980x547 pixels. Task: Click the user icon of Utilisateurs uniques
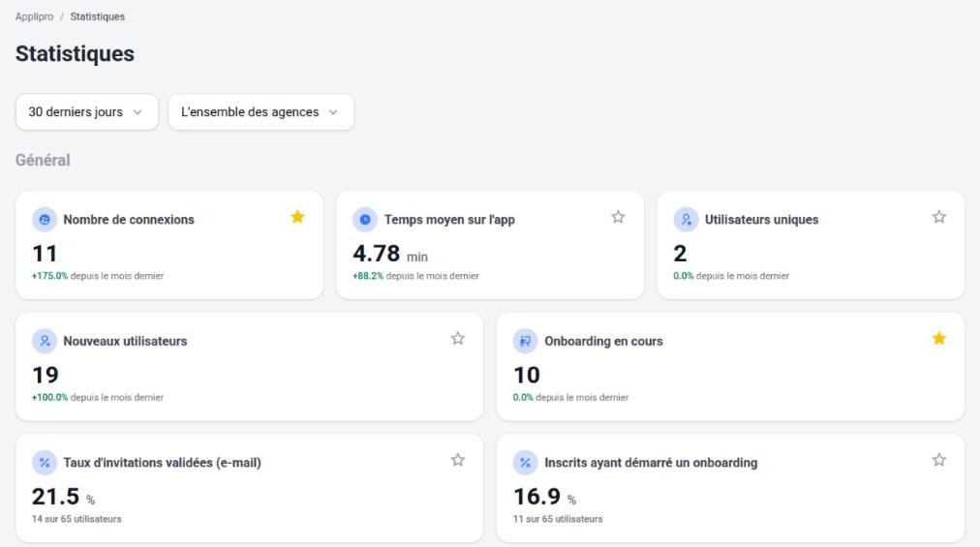pos(686,220)
